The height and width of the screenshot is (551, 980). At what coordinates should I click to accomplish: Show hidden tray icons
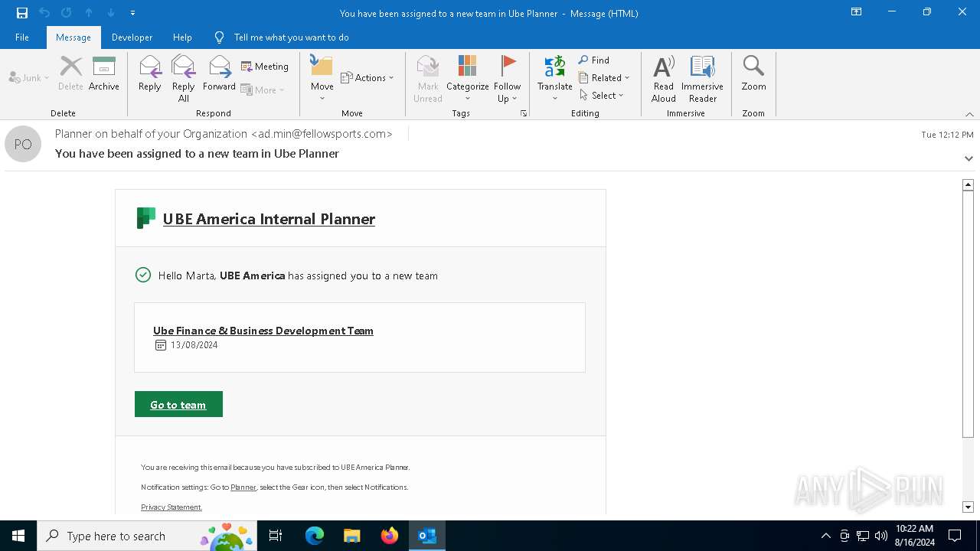click(825, 536)
